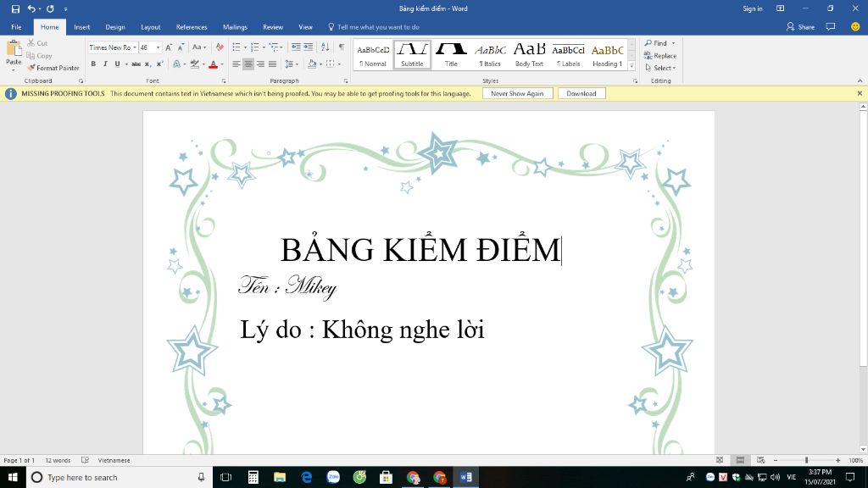The image size is (868, 488).
Task: Click Vietnamese language in status bar
Action: (x=114, y=460)
